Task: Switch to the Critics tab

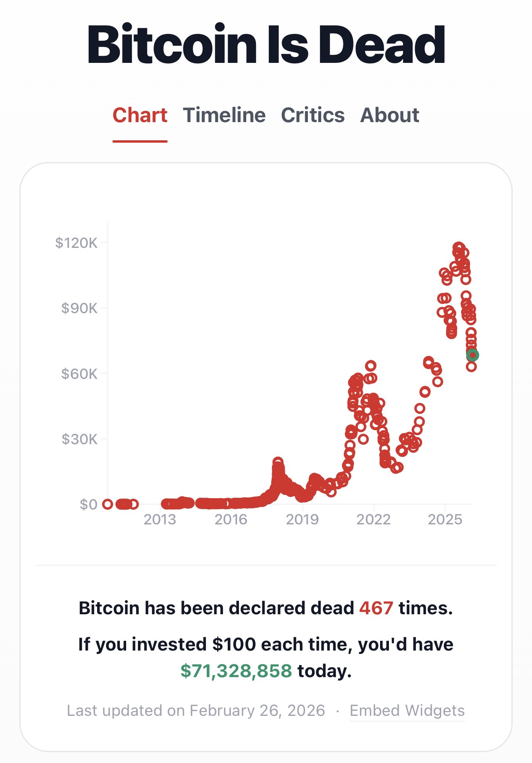Action: [312, 115]
